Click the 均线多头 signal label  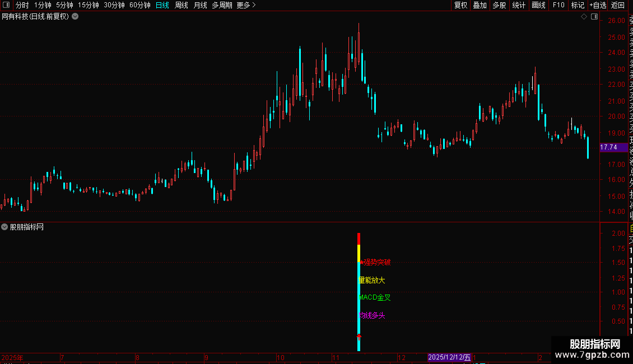372,316
